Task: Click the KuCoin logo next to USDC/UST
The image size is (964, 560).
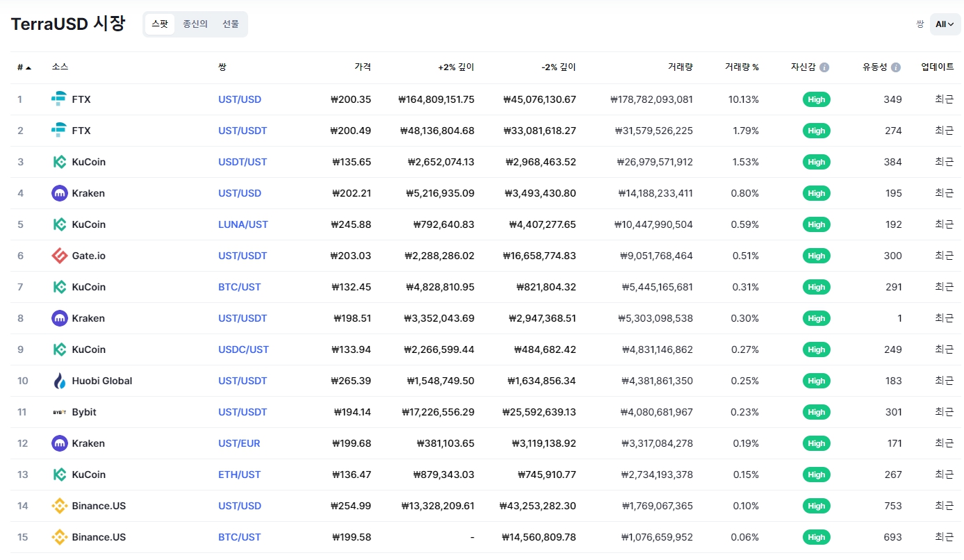Action: tap(59, 349)
